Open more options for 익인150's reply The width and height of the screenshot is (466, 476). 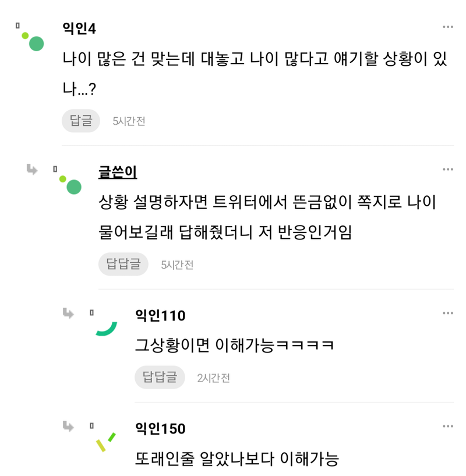(447, 426)
